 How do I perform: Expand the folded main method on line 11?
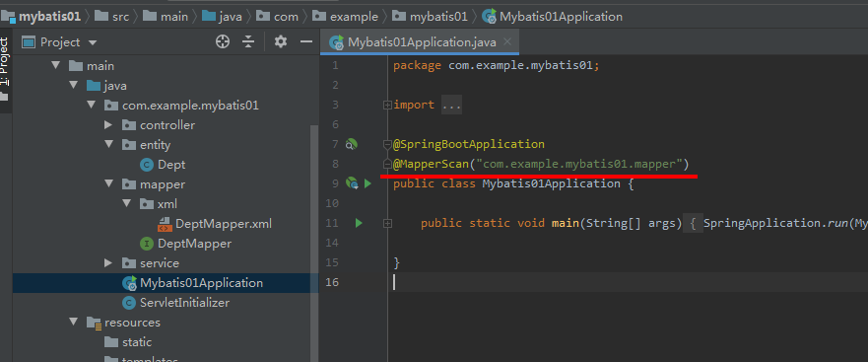[x=387, y=223]
